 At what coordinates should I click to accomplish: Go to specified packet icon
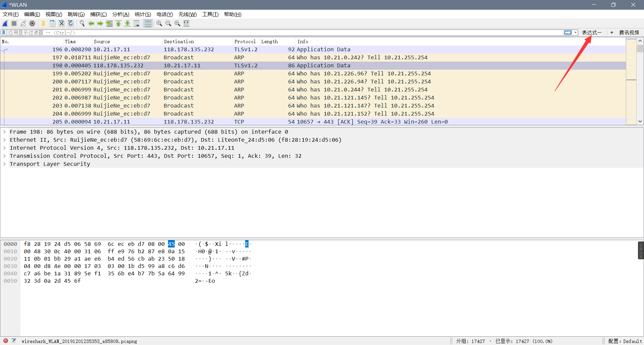(109, 23)
